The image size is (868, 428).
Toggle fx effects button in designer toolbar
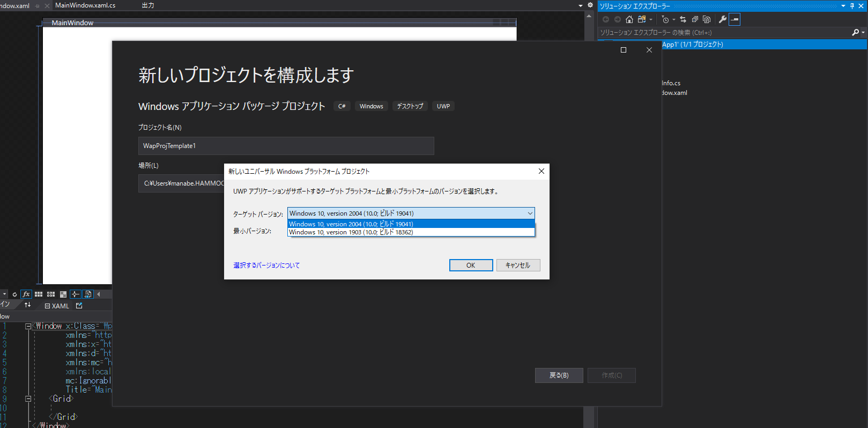point(26,294)
